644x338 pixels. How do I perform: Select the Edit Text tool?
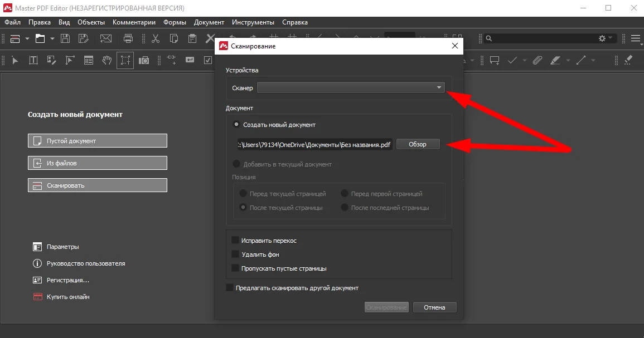pyautogui.click(x=33, y=60)
